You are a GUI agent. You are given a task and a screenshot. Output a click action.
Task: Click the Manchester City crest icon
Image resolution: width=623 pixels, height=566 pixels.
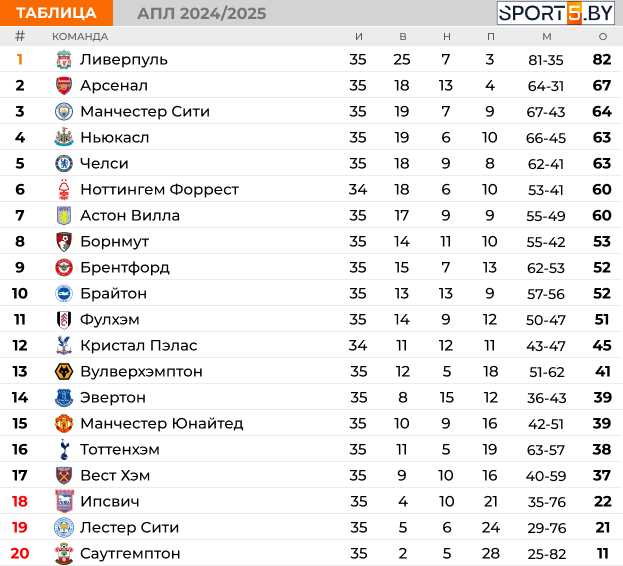(64, 112)
